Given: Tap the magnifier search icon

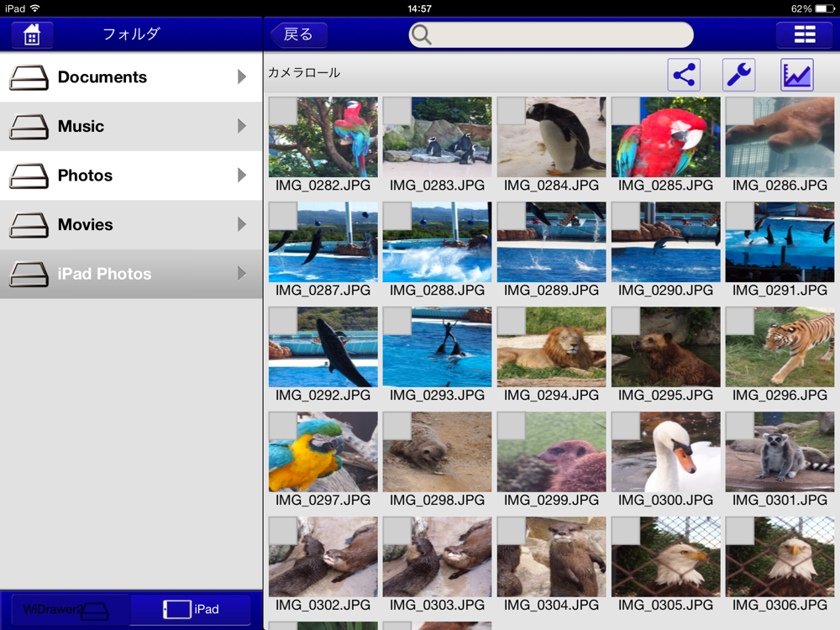Looking at the screenshot, I should (421, 34).
